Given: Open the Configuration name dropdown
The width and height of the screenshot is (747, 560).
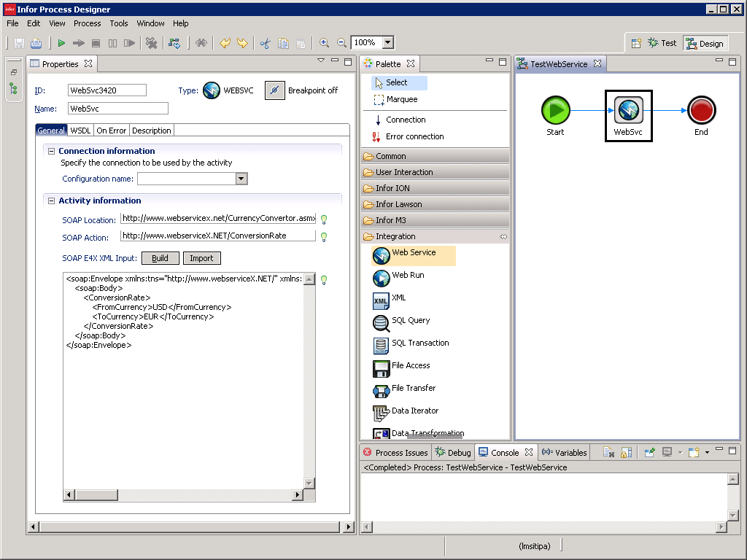Looking at the screenshot, I should pos(241,179).
